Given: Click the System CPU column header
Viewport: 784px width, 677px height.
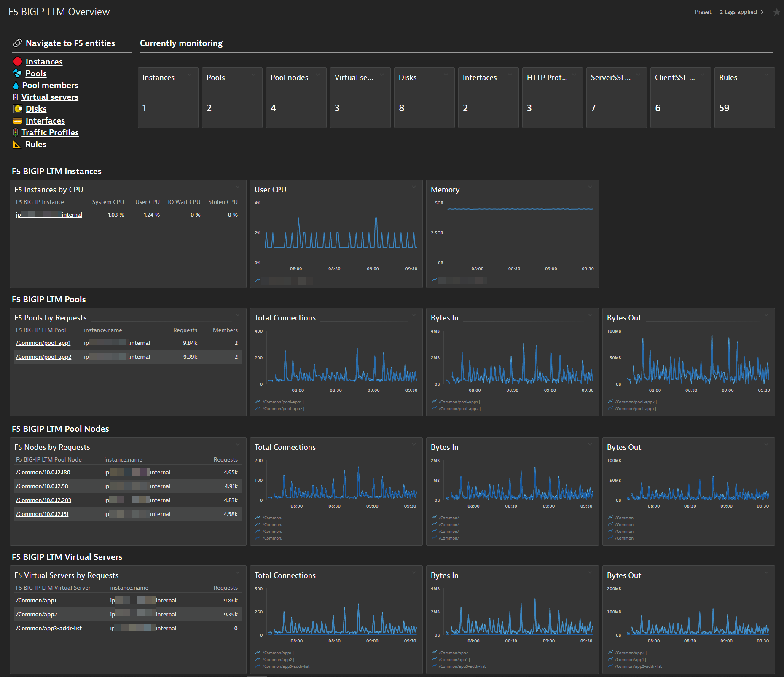Looking at the screenshot, I should coord(108,202).
